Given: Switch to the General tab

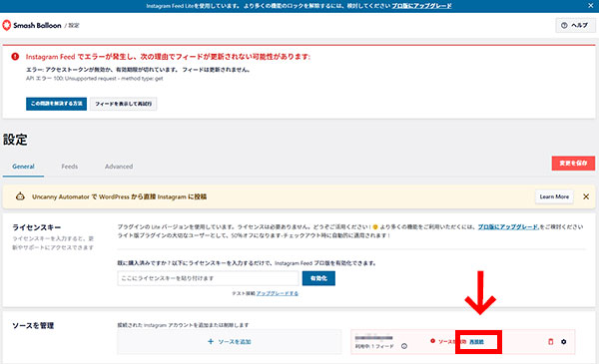Looking at the screenshot, I should [23, 167].
